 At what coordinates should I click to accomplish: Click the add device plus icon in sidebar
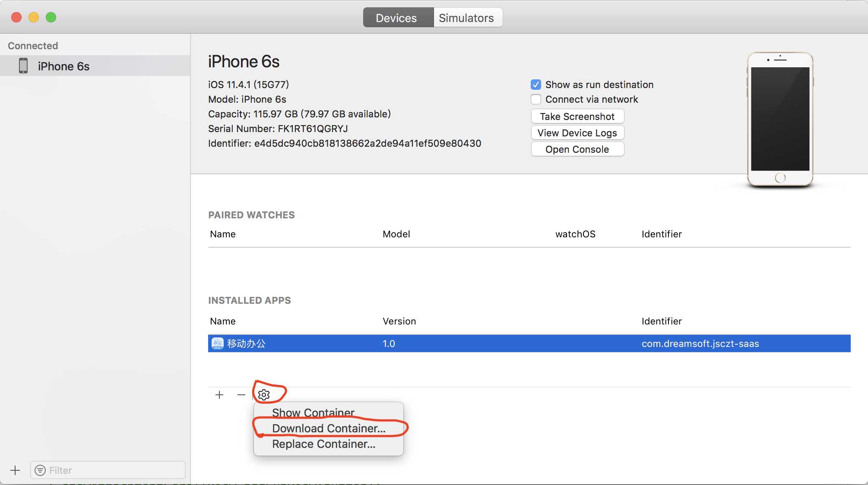(x=15, y=470)
